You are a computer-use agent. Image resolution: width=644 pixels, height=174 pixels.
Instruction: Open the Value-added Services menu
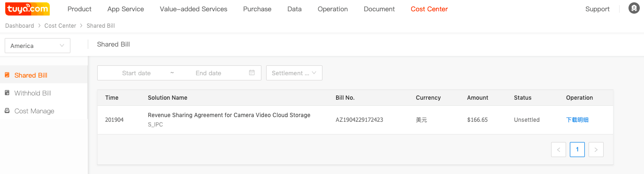[x=193, y=9]
